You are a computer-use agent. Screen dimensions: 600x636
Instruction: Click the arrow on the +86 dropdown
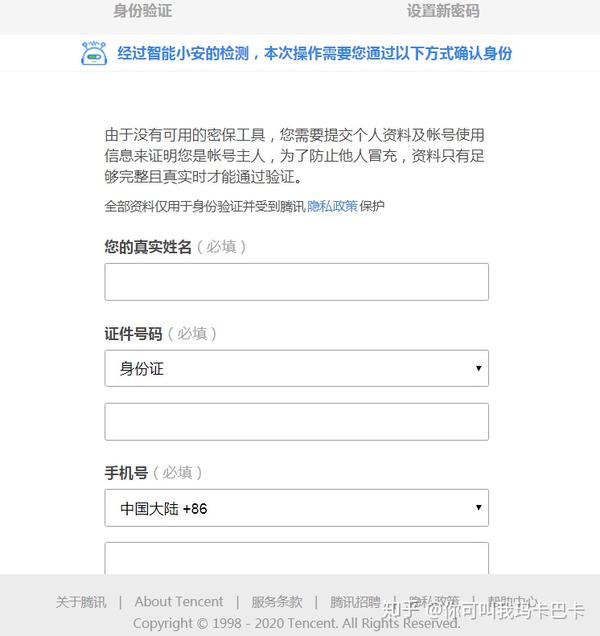tap(479, 507)
